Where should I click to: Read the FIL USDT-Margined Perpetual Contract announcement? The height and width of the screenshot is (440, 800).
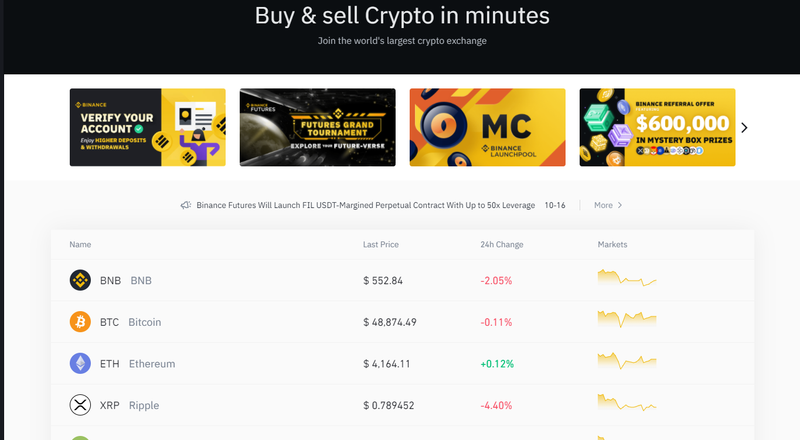[x=365, y=205]
